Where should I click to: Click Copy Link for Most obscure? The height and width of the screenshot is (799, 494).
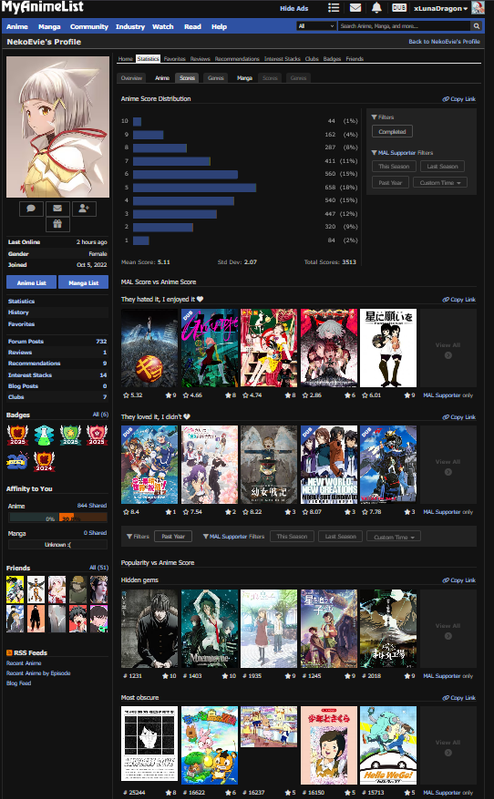[x=459, y=698]
